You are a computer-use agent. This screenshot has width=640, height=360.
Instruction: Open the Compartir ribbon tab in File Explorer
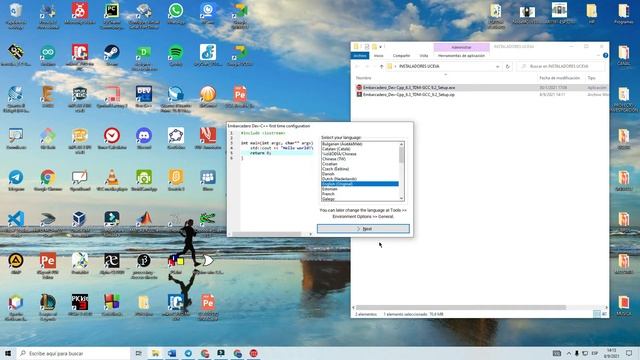point(401,56)
